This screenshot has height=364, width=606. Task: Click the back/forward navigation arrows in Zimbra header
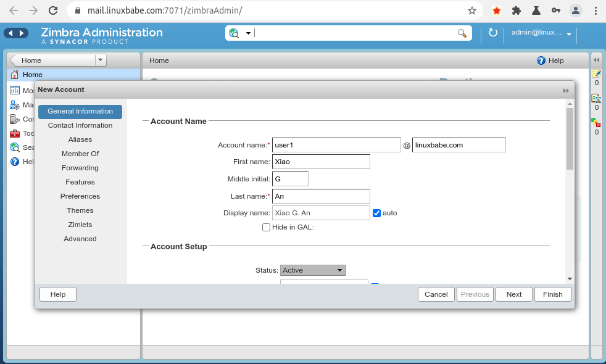point(16,33)
